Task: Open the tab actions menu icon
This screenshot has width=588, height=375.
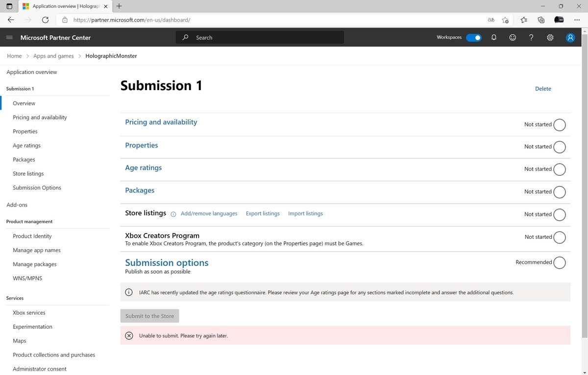Action: point(9,6)
